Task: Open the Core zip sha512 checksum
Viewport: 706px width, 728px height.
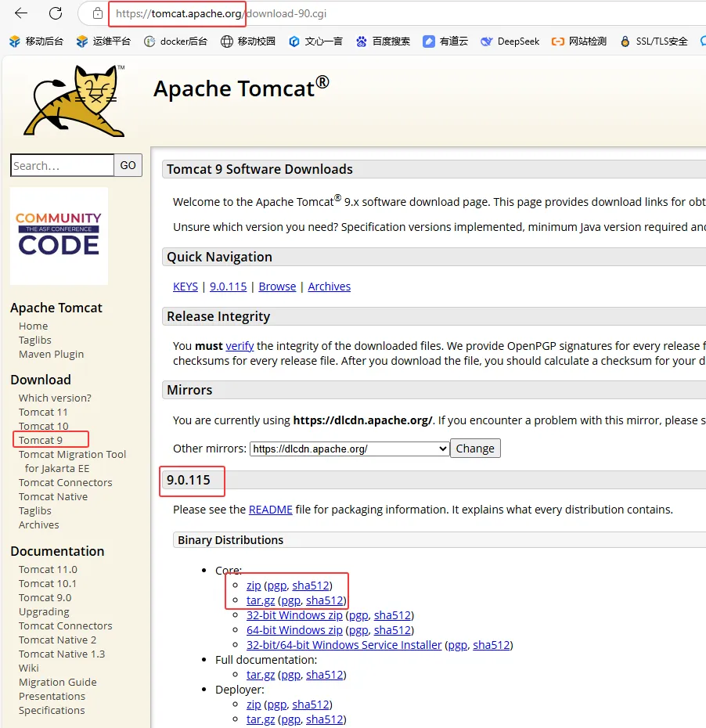Action: pyautogui.click(x=311, y=586)
